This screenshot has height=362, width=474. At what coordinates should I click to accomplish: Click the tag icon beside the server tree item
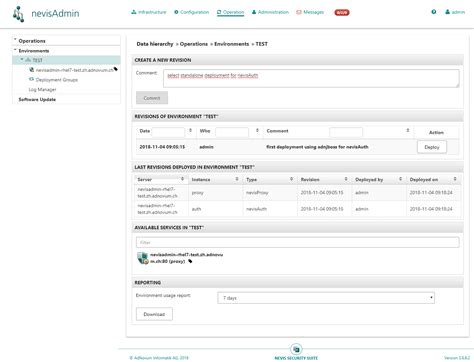116,69
